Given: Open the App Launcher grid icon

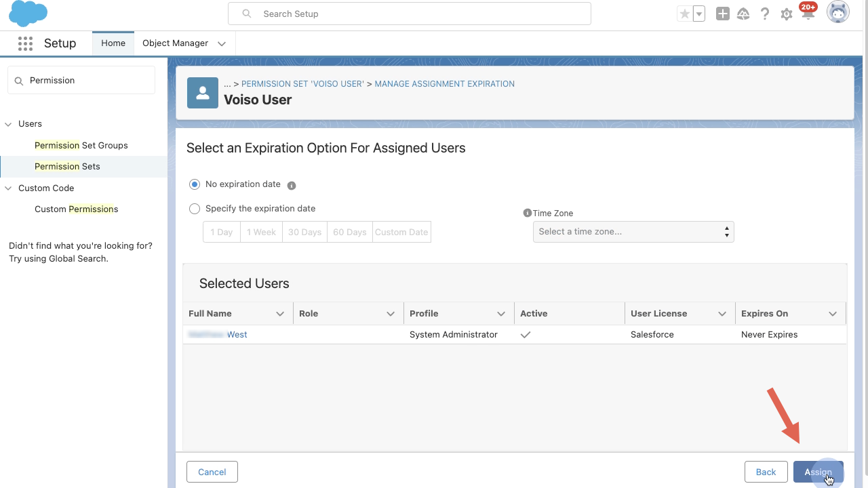Looking at the screenshot, I should [25, 43].
